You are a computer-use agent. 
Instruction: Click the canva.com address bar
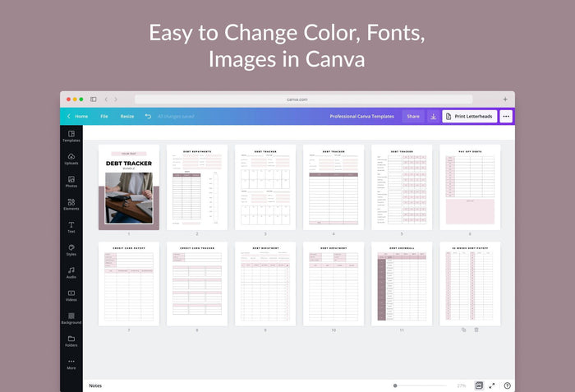304,99
